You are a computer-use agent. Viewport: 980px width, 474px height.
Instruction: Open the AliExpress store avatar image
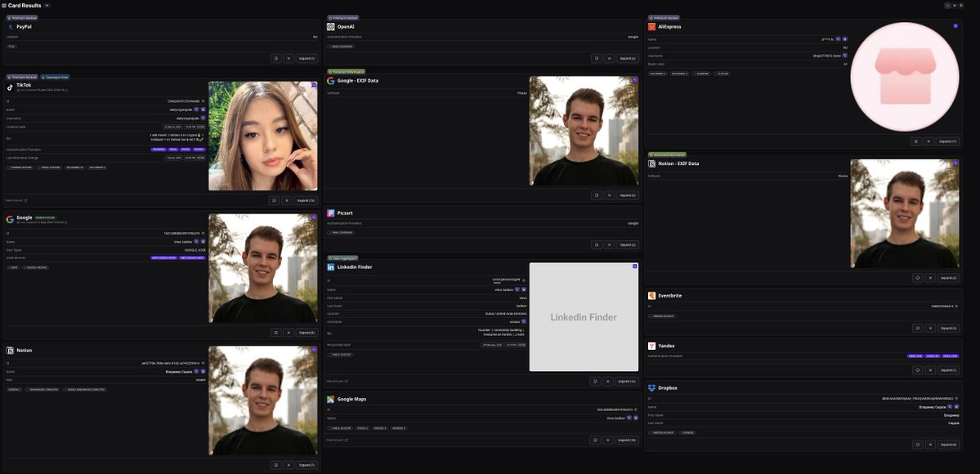904,77
